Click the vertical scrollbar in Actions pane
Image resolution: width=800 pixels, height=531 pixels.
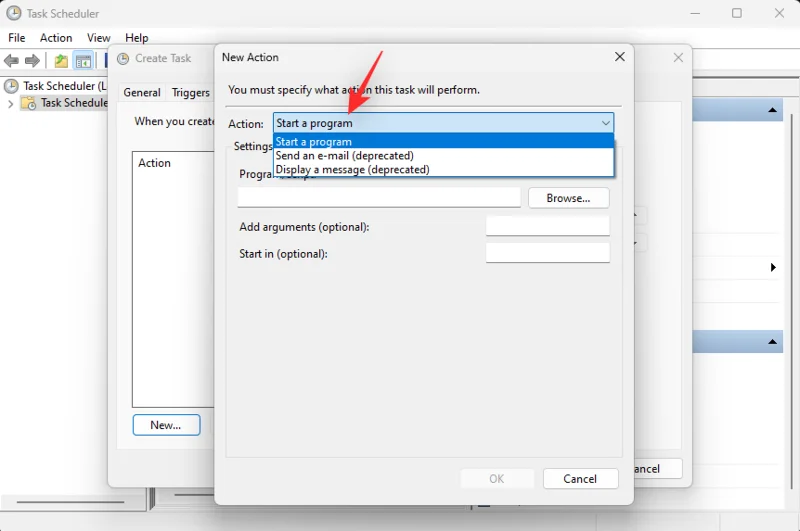[792, 301]
